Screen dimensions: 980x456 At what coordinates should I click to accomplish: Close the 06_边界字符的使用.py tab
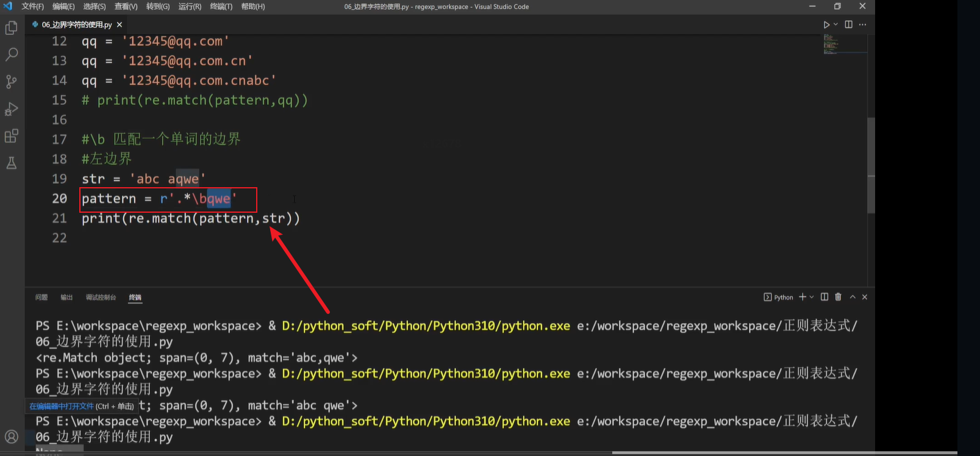click(120, 24)
